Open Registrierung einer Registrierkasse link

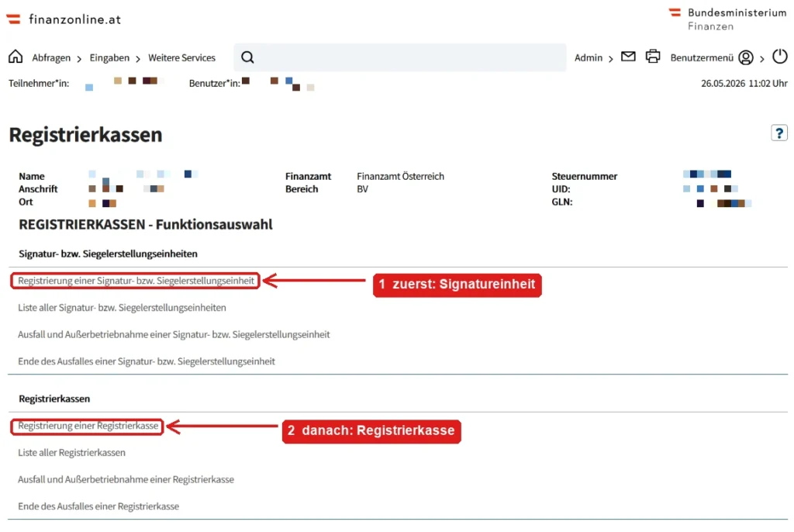pyautogui.click(x=88, y=426)
